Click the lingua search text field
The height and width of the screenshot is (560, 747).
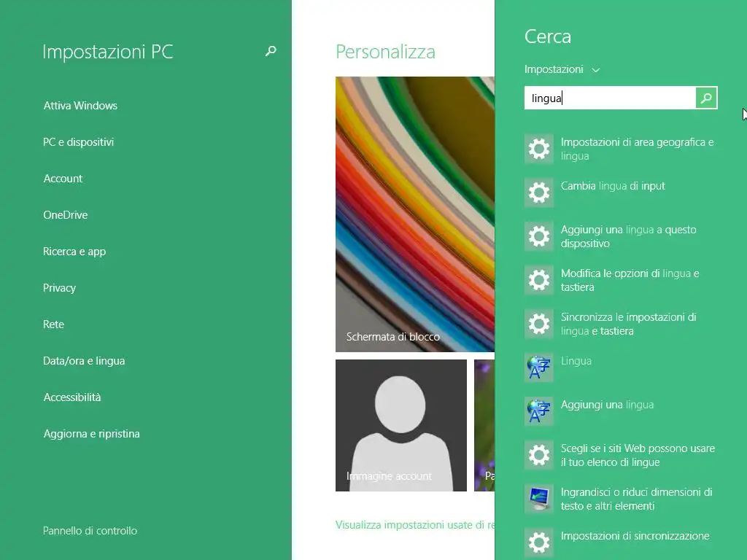(x=610, y=98)
